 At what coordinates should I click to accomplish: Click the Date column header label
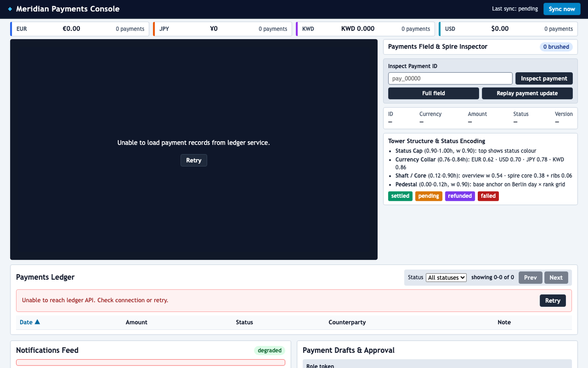[x=26, y=322]
